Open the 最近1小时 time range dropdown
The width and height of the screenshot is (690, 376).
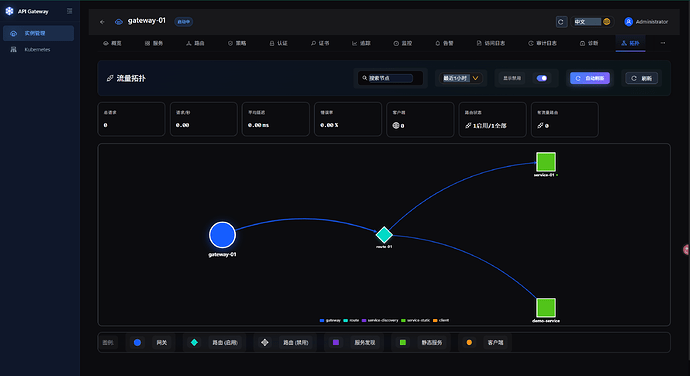coord(461,78)
